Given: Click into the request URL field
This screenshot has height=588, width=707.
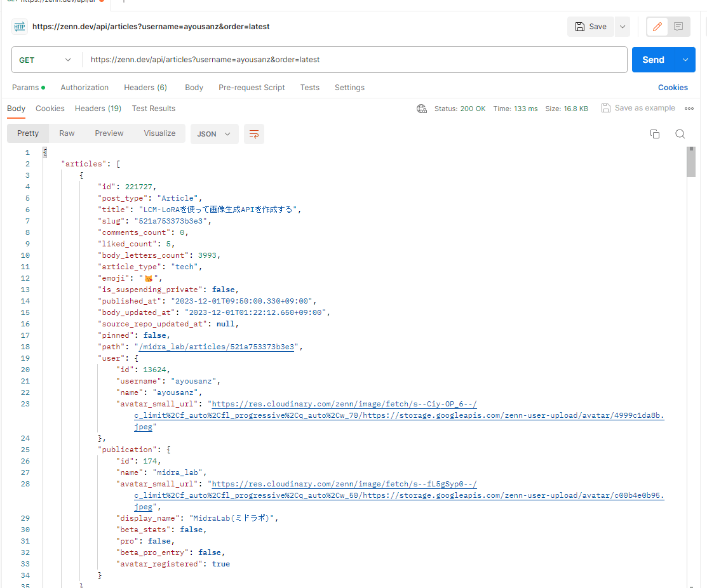Looking at the screenshot, I should 354,60.
